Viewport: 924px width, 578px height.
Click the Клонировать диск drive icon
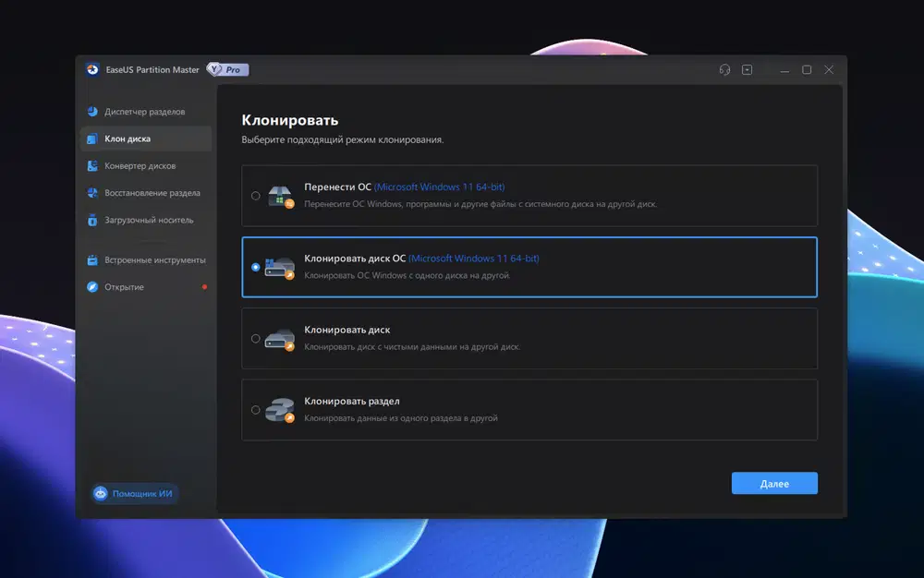coord(280,339)
